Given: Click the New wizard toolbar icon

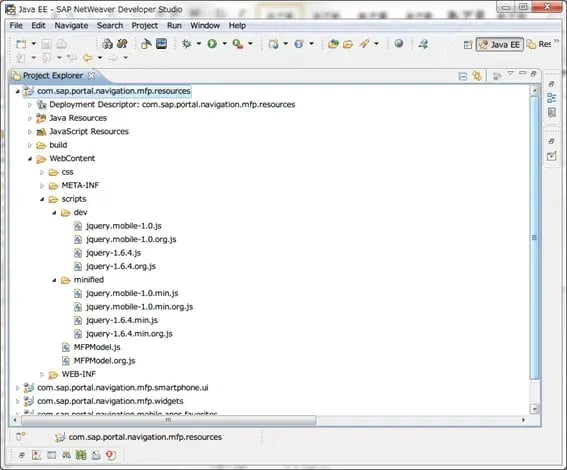Looking at the screenshot, I should [21, 44].
